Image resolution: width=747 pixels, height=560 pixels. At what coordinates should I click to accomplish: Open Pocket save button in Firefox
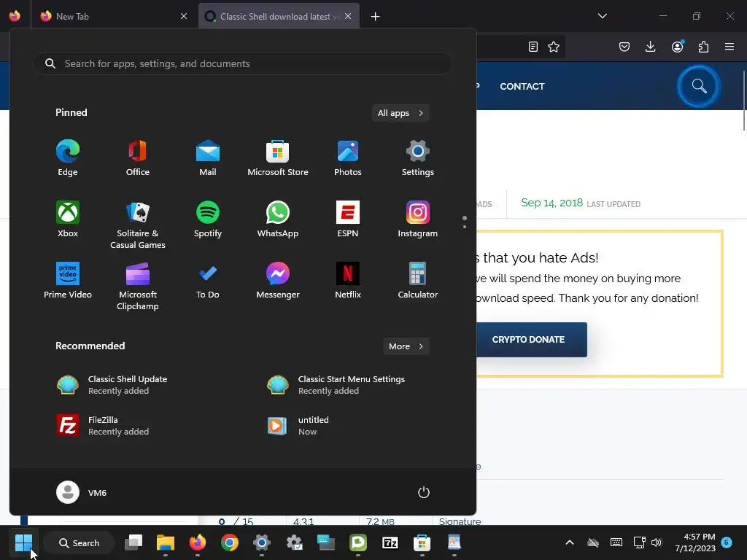(624, 47)
